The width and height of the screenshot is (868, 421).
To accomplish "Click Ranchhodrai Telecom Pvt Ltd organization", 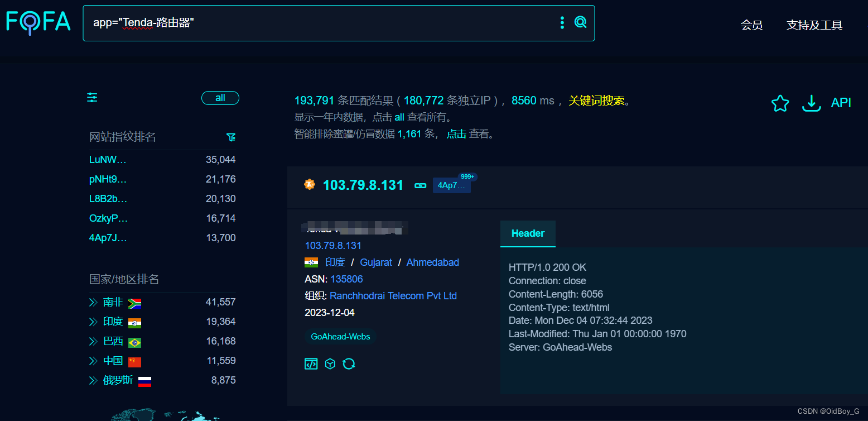I will tap(393, 296).
